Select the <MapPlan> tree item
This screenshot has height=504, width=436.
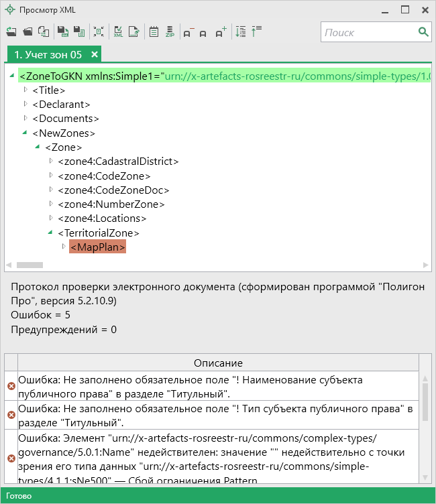point(98,247)
